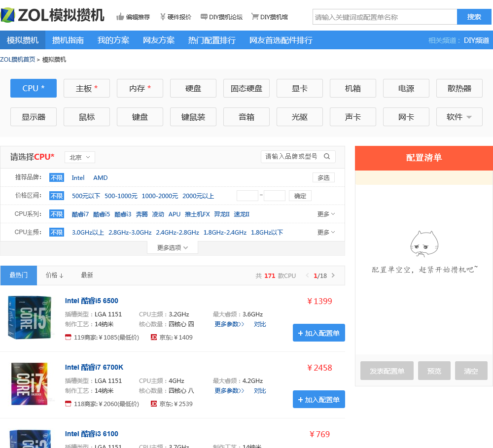Open 硬件报价 yen icon link
The width and height of the screenshot is (493, 448).
(176, 17)
